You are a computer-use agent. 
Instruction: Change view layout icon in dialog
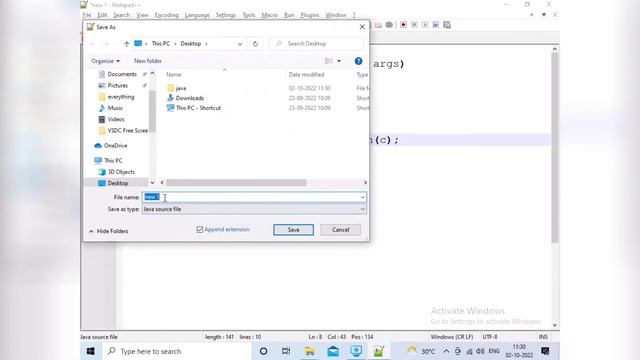point(329,61)
